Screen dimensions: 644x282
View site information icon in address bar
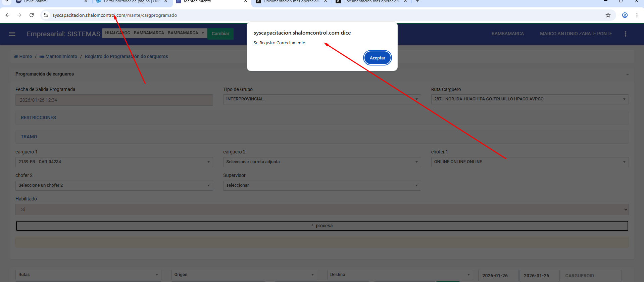(x=46, y=15)
